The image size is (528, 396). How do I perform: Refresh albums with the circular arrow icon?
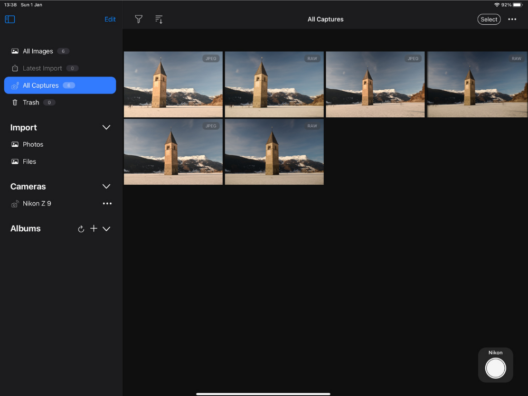81,229
